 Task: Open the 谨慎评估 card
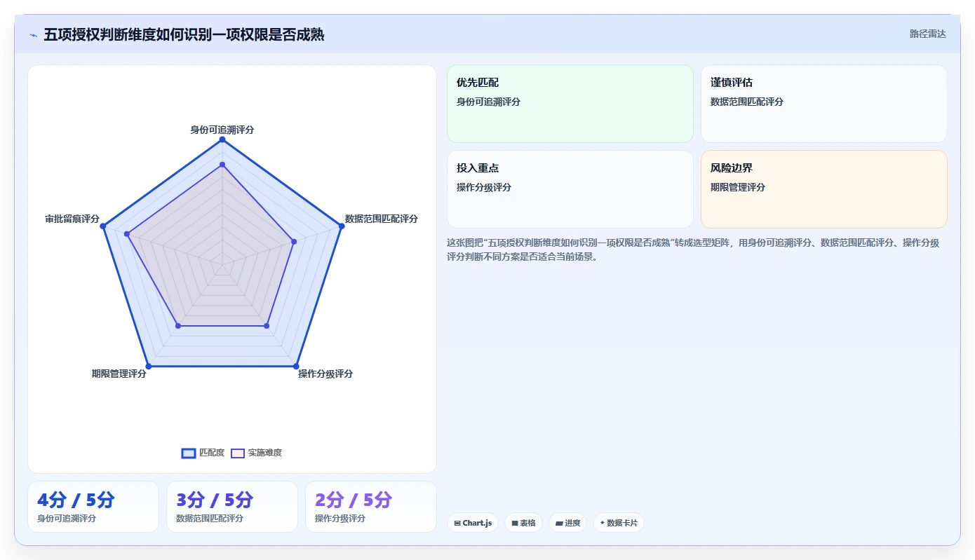point(824,104)
